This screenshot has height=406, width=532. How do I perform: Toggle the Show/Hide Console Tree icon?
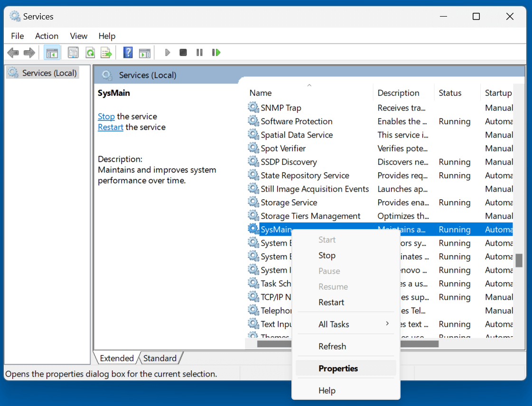click(x=52, y=52)
